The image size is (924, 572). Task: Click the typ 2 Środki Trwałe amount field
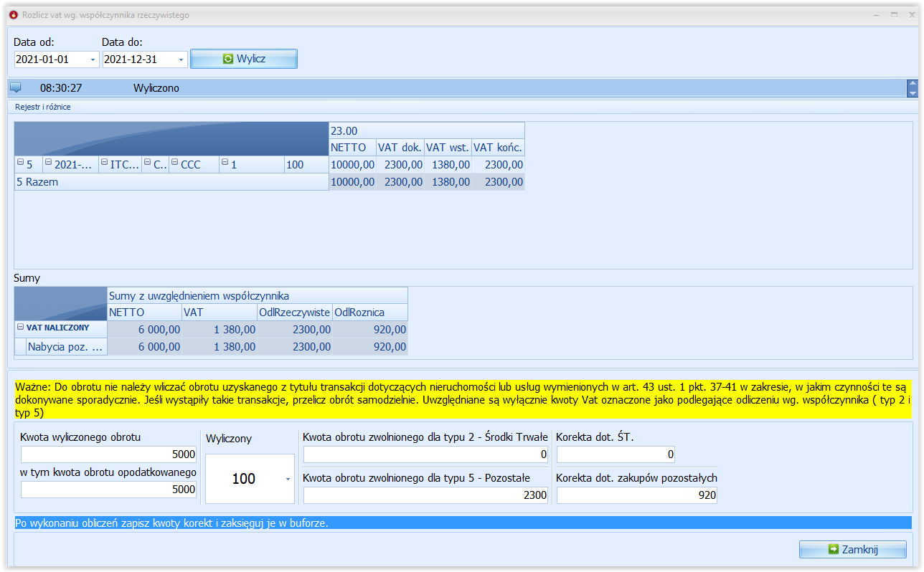[x=426, y=454]
